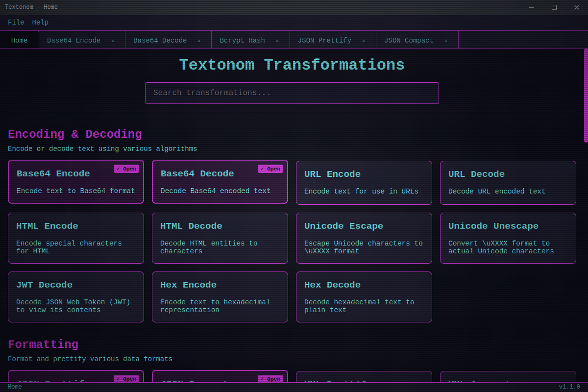
Task: Click the Open badge on Base64 Encode card
Action: pyautogui.click(x=126, y=169)
